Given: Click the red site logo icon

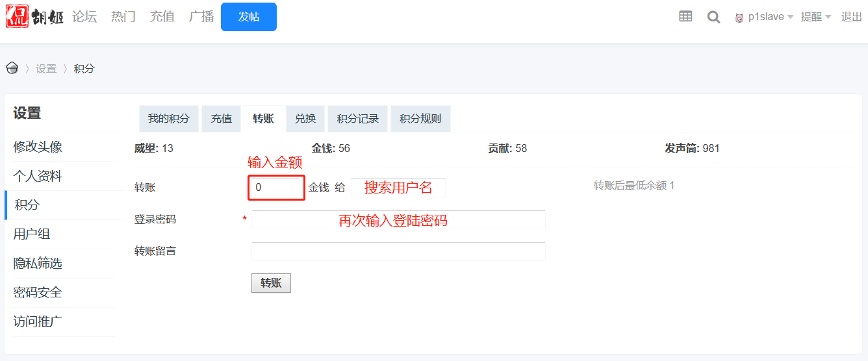Looking at the screenshot, I should (16, 17).
